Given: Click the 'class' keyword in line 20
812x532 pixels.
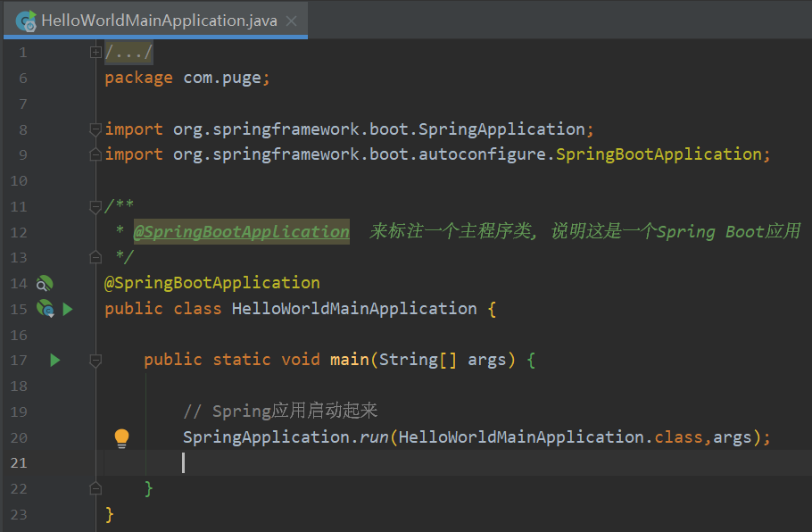Looking at the screenshot, I should [x=678, y=437].
